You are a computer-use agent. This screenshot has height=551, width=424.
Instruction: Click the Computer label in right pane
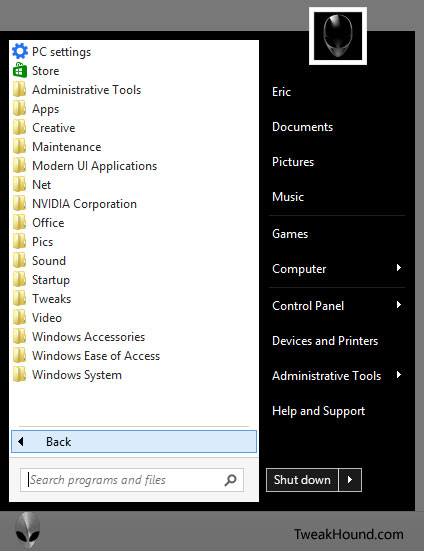coord(299,269)
